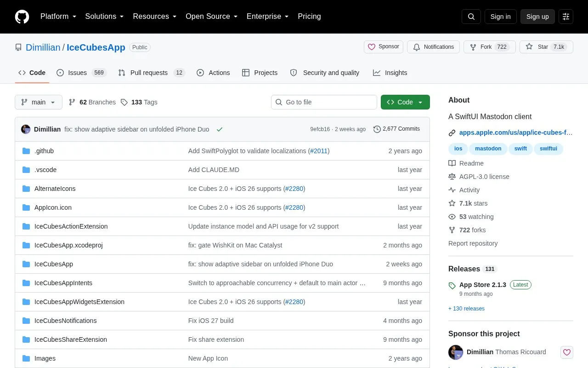Click the Dimillian avatar in latest commit row
Image resolution: width=588 pixels, height=368 pixels.
pos(26,129)
